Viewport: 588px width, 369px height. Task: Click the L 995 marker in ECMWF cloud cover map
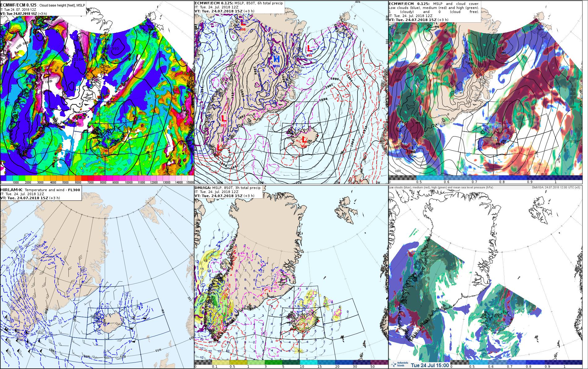point(503,51)
